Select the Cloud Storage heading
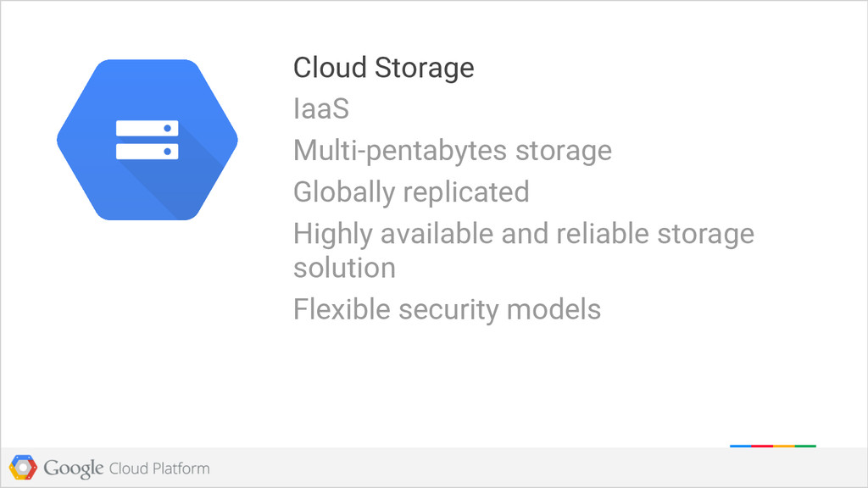Screen dimensions: 868x488 [x=384, y=68]
